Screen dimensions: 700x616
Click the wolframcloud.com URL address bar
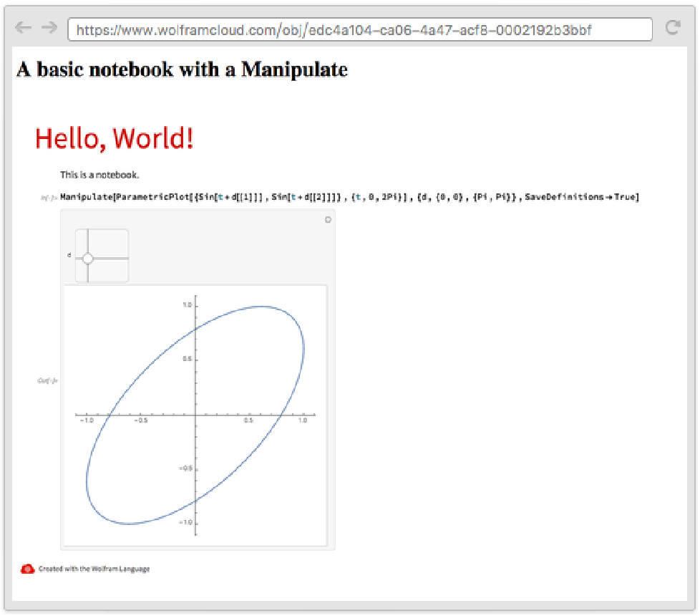point(359,29)
